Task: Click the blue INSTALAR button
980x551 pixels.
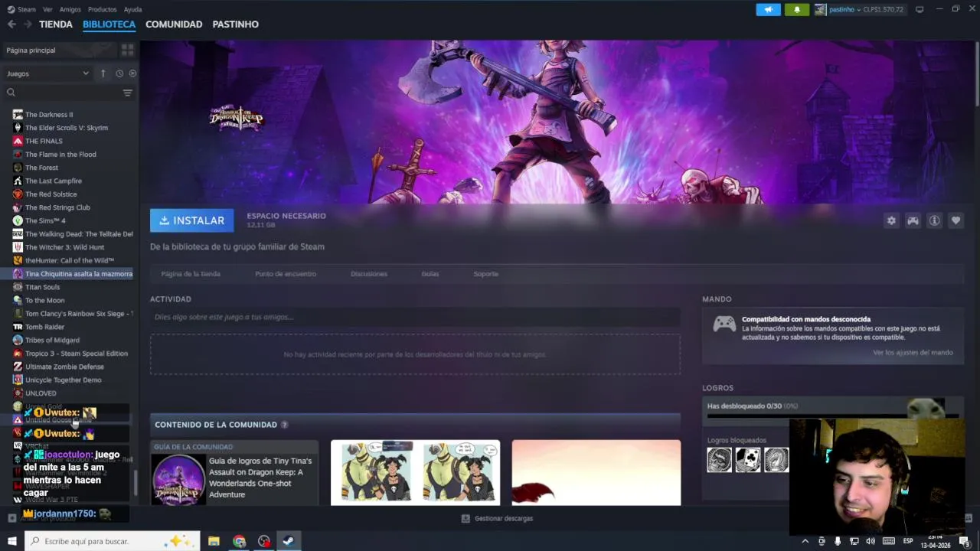Action: pyautogui.click(x=192, y=220)
